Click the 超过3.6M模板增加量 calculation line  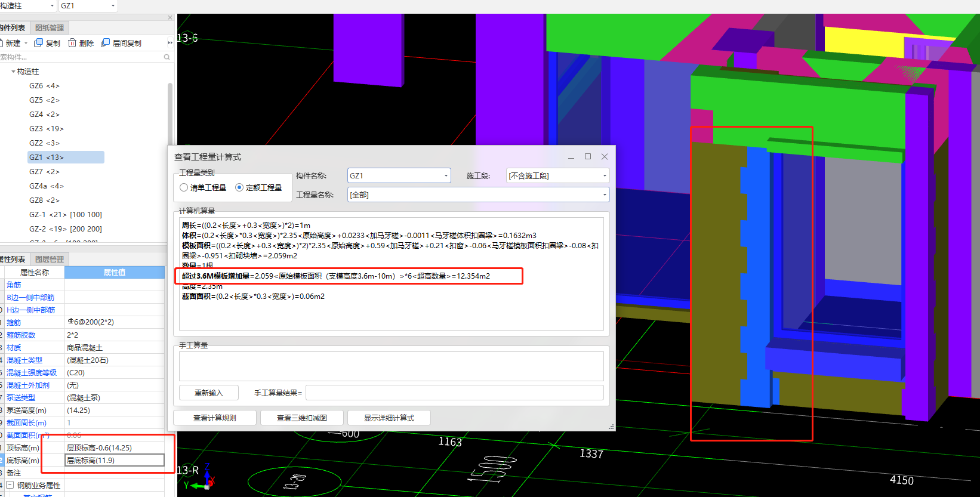click(336, 276)
